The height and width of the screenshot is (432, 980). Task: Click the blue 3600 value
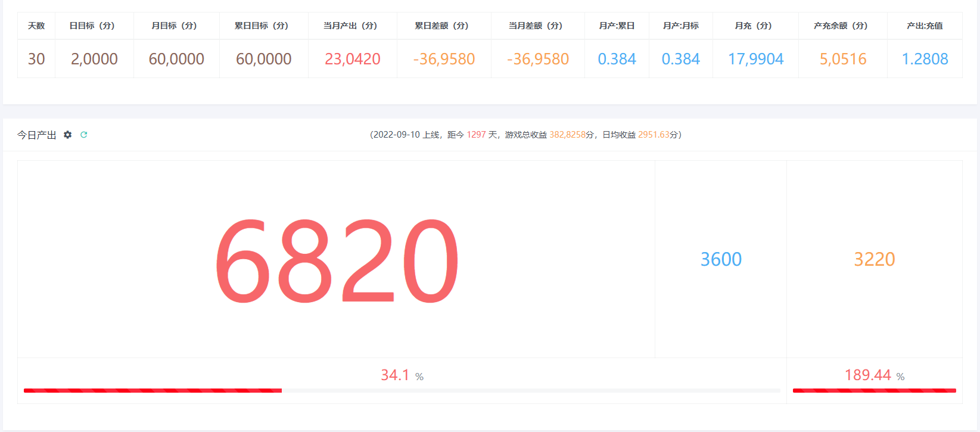pyautogui.click(x=721, y=259)
